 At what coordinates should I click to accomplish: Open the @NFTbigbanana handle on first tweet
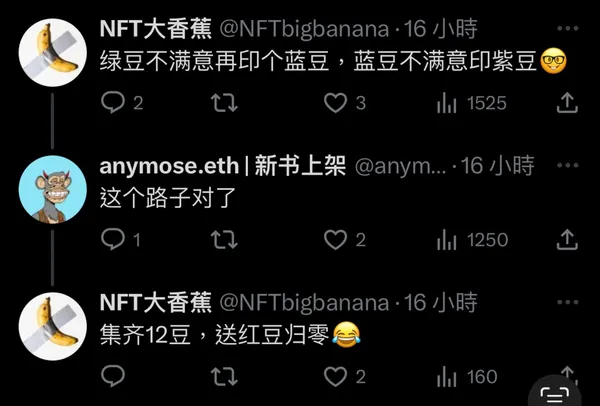coord(304,29)
